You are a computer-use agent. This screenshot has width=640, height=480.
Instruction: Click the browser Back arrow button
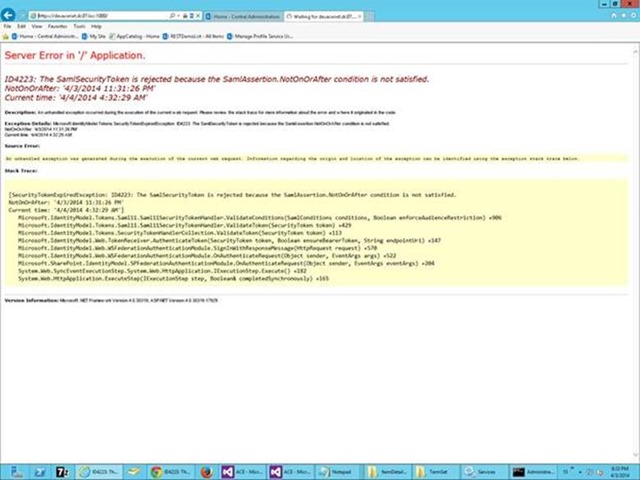[x=8, y=15]
